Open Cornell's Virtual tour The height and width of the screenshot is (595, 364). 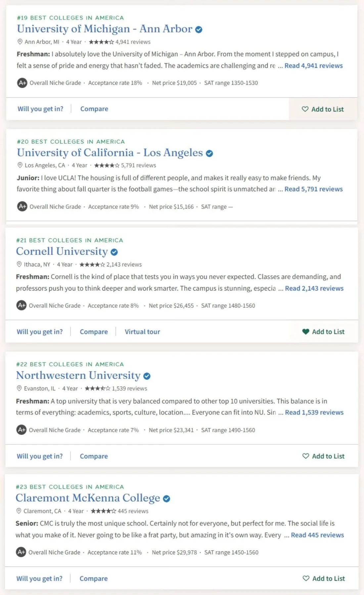(x=142, y=332)
